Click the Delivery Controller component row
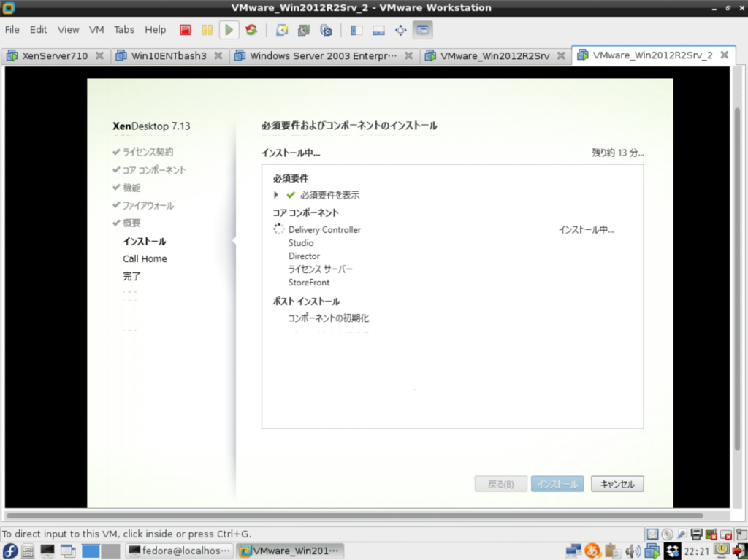This screenshot has width=748, height=560. 443,229
